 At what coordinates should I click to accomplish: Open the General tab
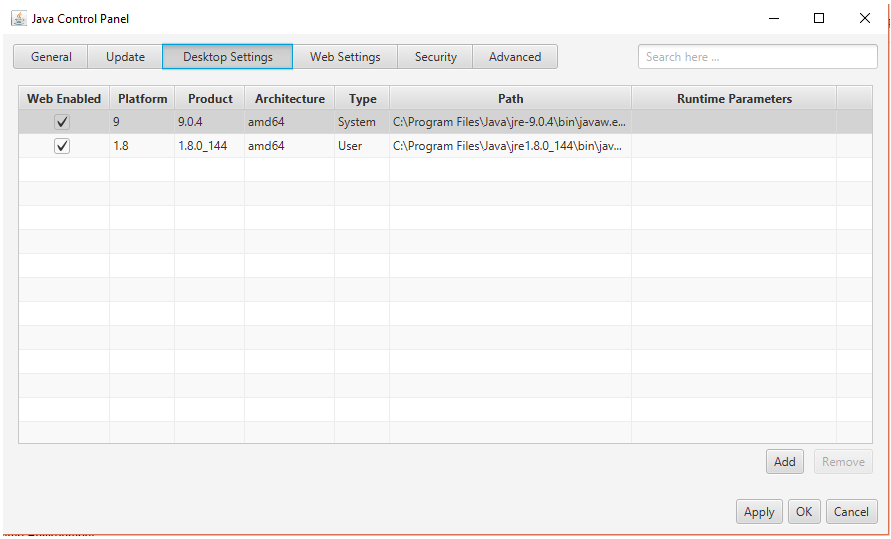[x=51, y=57]
